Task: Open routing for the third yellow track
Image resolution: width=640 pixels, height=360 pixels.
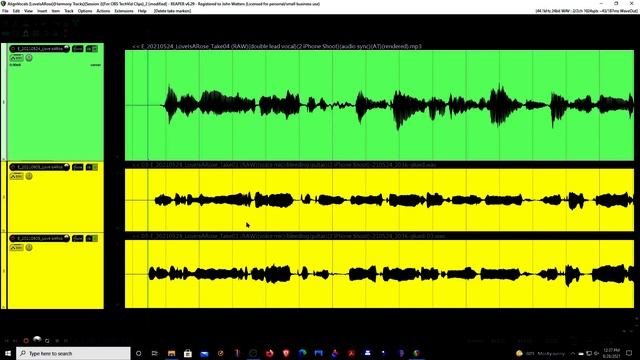Action: (x=78, y=238)
